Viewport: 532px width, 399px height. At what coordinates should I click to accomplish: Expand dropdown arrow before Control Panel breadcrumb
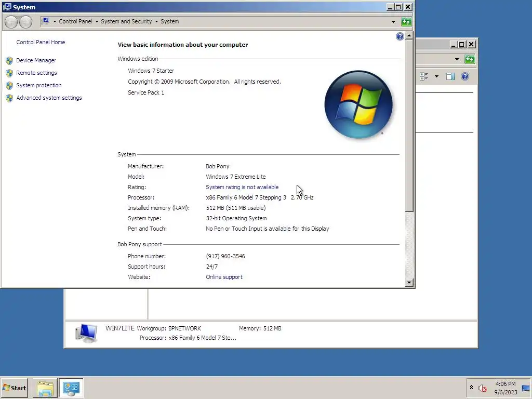55,22
